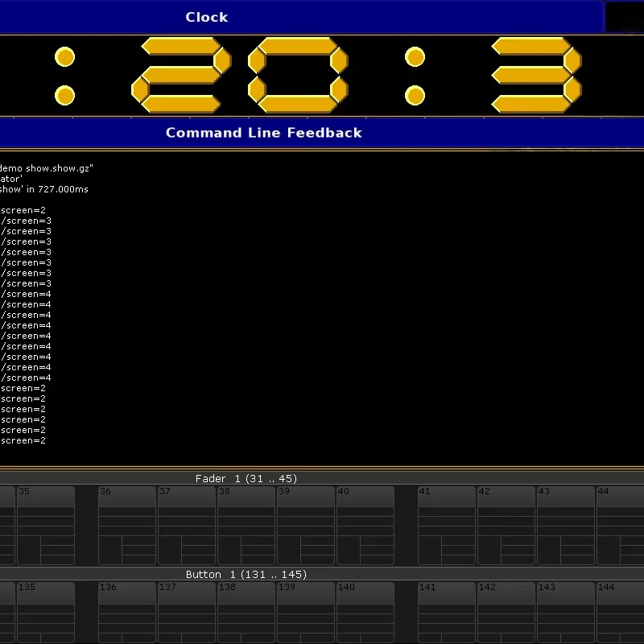Choose button executor 139
The height and width of the screenshot is (644, 644).
click(306, 613)
